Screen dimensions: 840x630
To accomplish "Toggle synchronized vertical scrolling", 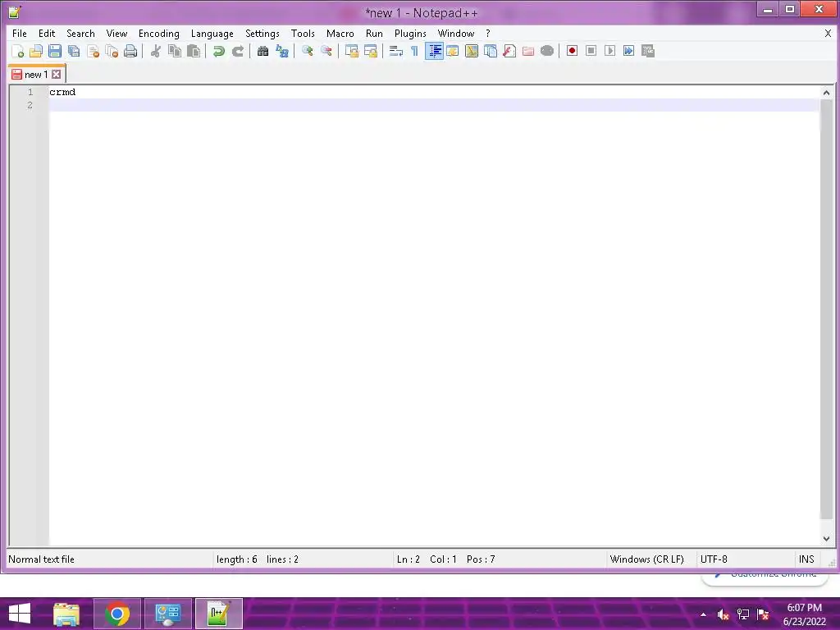I will pyautogui.click(x=351, y=51).
